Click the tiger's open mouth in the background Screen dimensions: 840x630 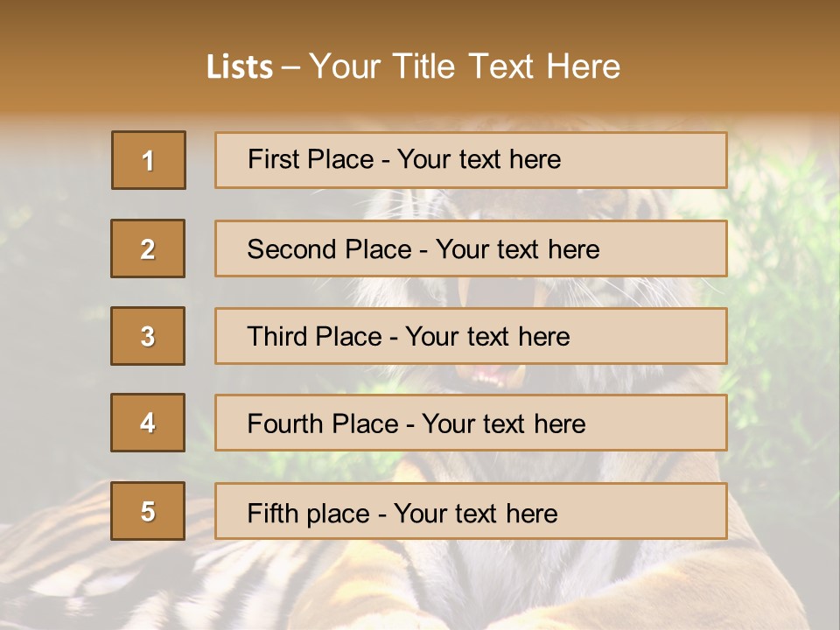click(x=490, y=378)
